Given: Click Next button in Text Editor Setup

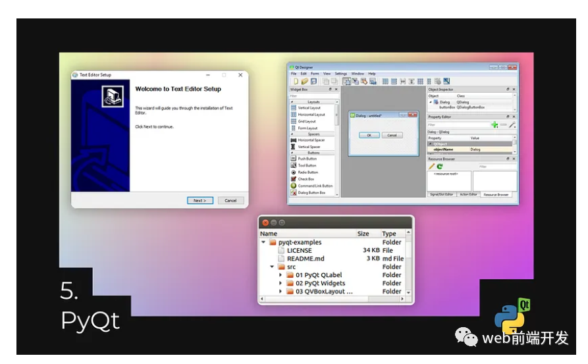Looking at the screenshot, I should (200, 201).
